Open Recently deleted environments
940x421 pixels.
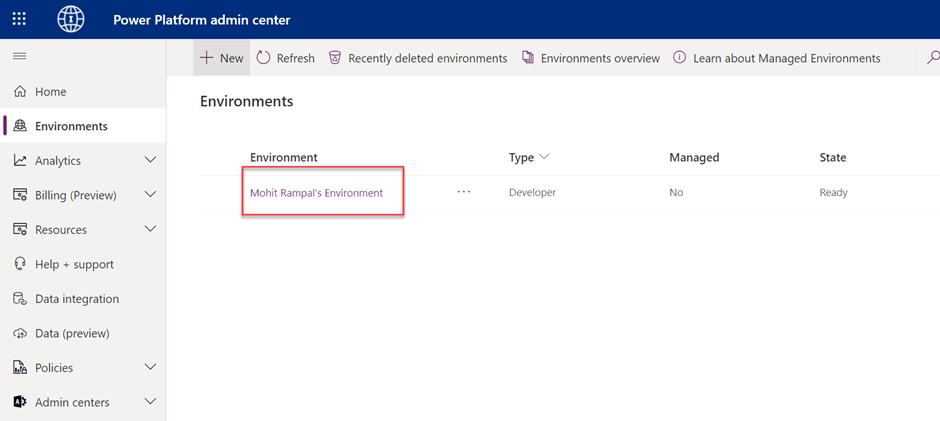418,58
